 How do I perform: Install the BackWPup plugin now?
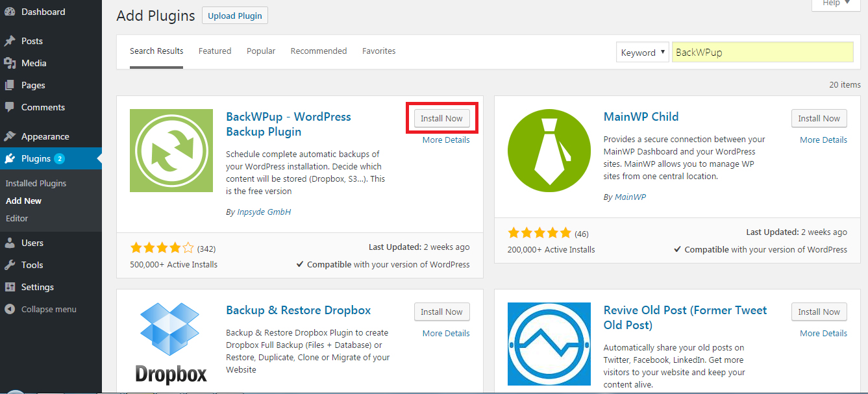tap(441, 119)
